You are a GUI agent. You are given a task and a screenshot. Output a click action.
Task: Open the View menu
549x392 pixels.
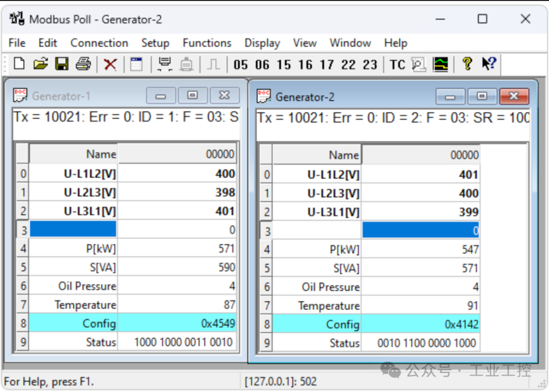305,43
